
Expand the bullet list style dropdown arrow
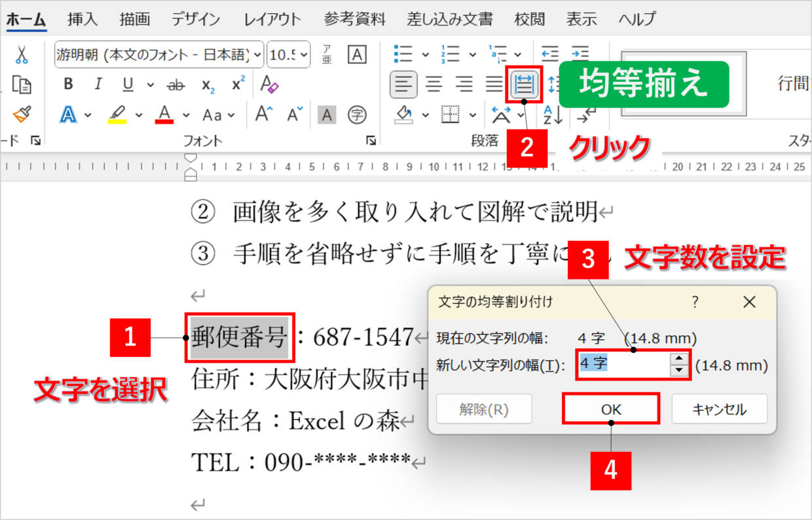426,55
